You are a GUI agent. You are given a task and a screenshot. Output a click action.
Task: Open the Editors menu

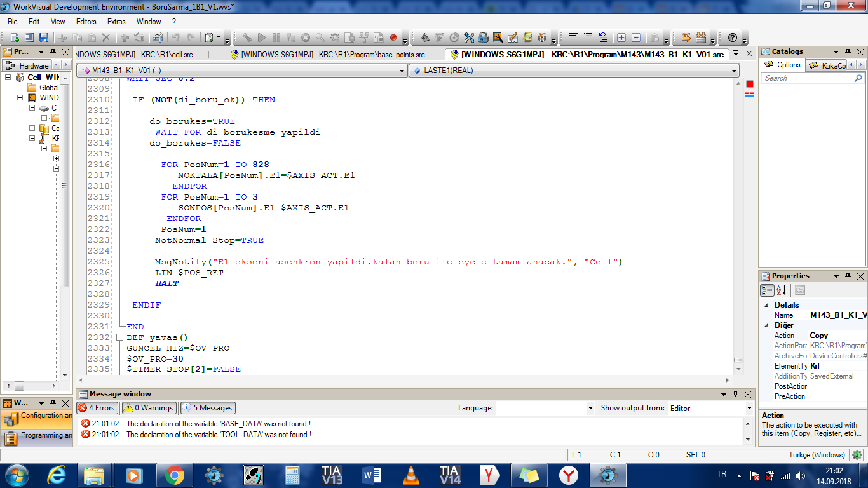(86, 22)
